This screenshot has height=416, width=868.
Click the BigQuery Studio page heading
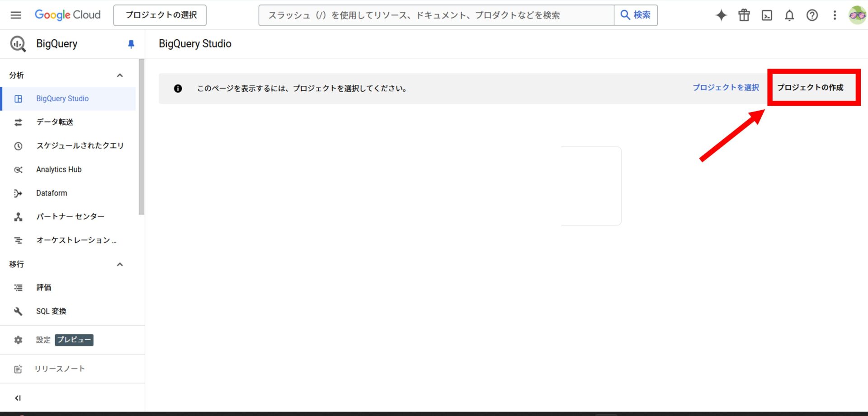(x=195, y=44)
